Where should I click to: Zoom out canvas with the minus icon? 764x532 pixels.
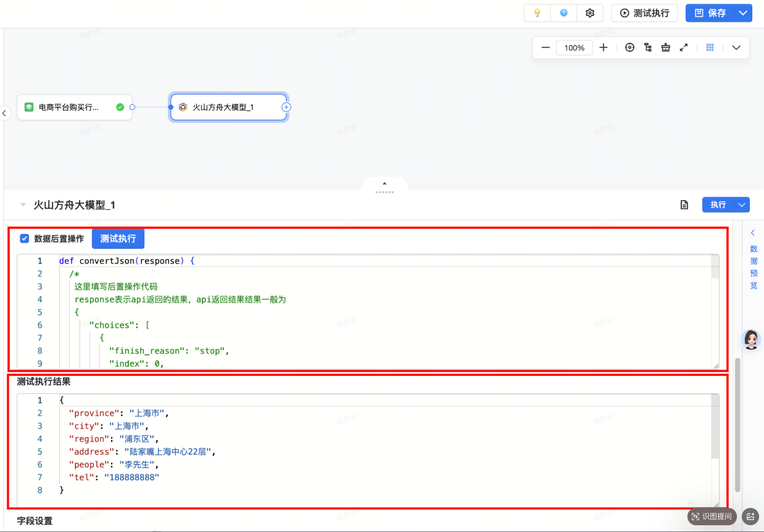546,48
